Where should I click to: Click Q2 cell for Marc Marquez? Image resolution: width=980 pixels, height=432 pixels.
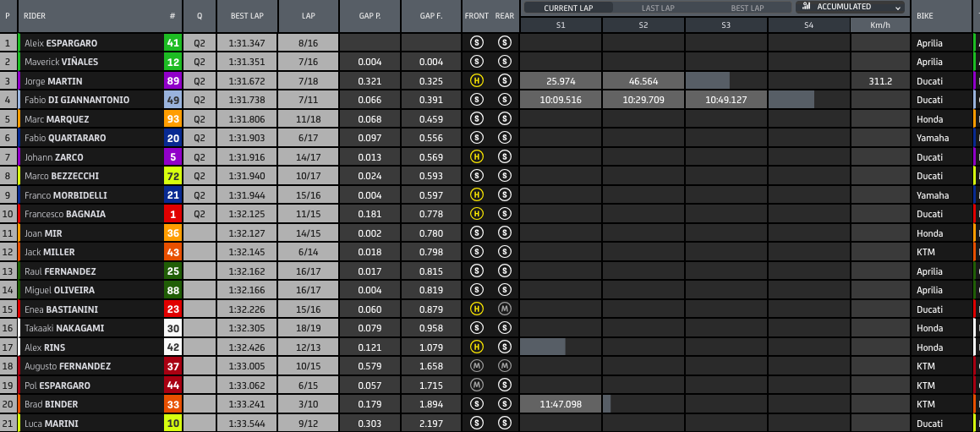(x=199, y=119)
